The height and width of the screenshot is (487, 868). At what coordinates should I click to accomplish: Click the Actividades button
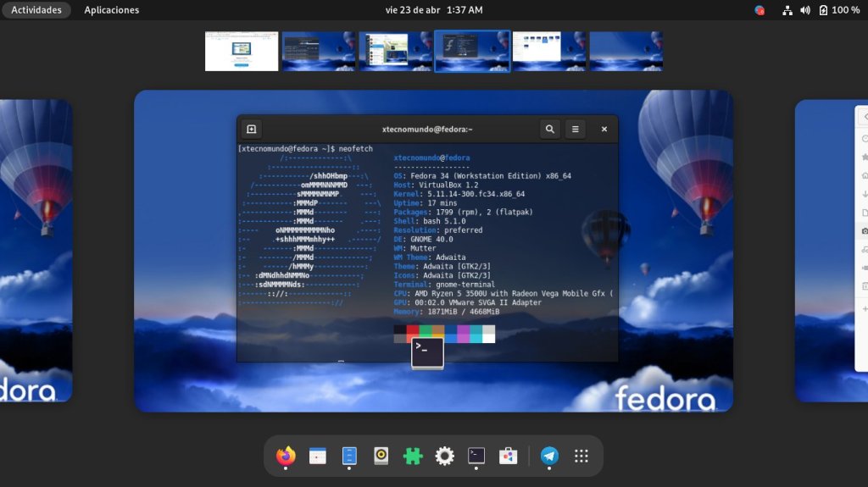tap(36, 10)
